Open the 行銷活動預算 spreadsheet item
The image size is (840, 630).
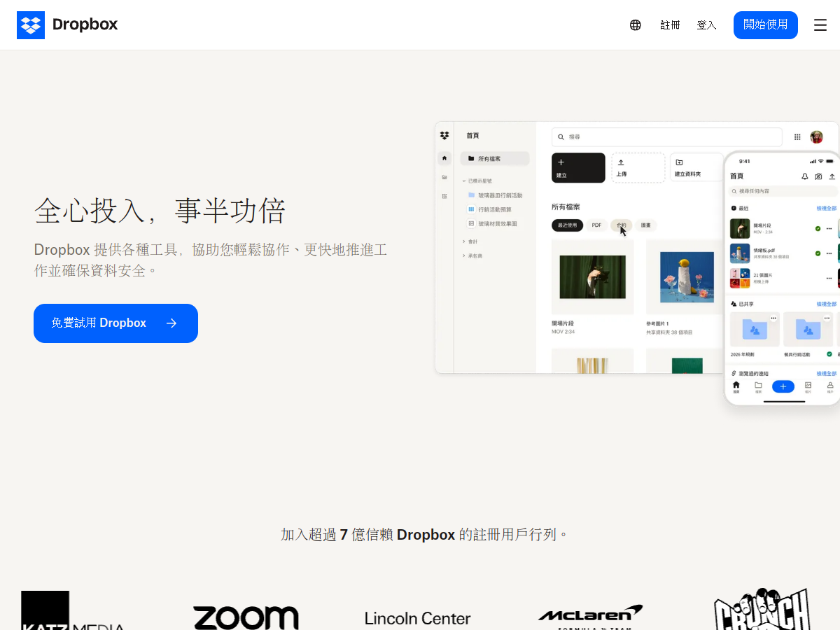tap(490, 209)
